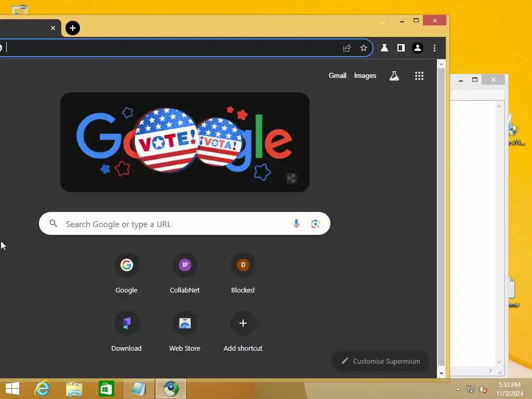The width and height of the screenshot is (532, 399).
Task: Open the experiments flask icon in toolbar
Action: tap(384, 48)
